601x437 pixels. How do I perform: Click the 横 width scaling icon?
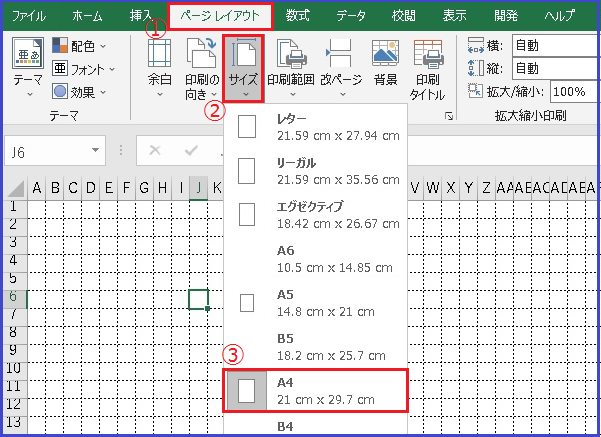click(x=476, y=46)
